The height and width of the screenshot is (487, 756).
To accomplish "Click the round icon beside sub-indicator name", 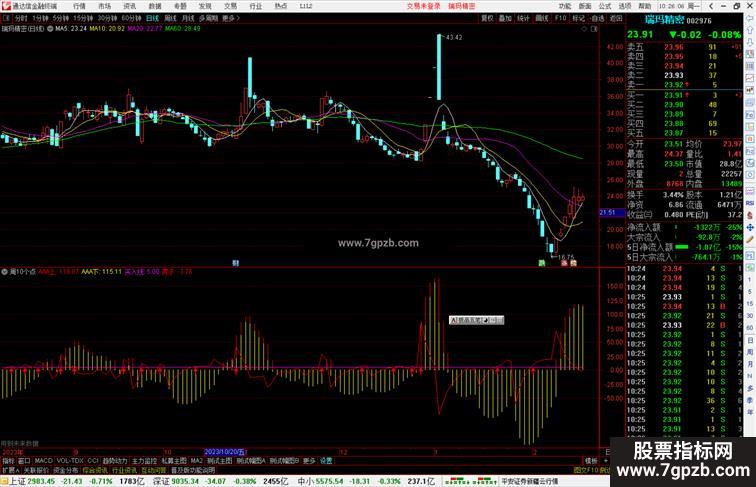I will tap(4, 272).
